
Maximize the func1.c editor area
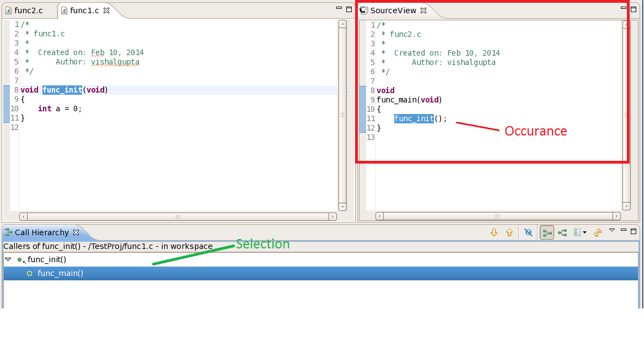point(349,9)
